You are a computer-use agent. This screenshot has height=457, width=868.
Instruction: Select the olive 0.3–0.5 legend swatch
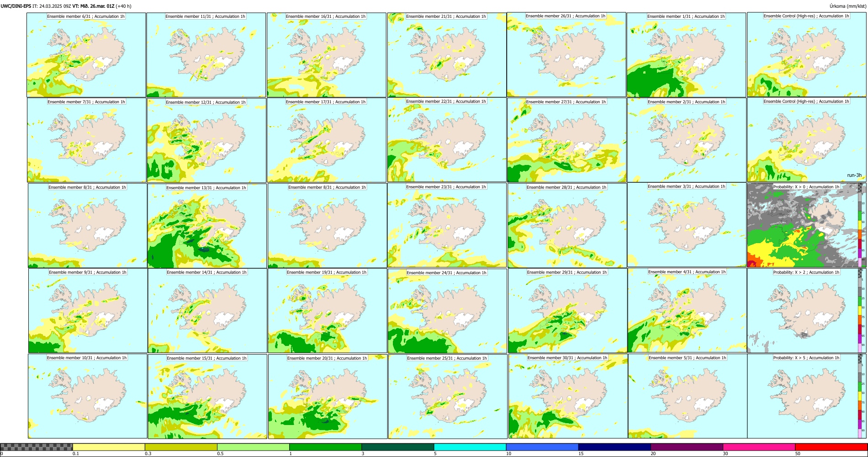click(181, 447)
